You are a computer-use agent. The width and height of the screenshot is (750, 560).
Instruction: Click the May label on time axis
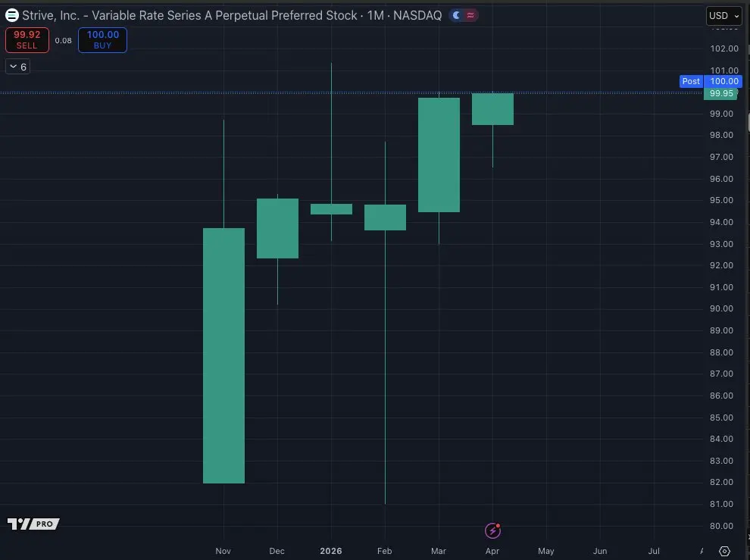(545, 551)
